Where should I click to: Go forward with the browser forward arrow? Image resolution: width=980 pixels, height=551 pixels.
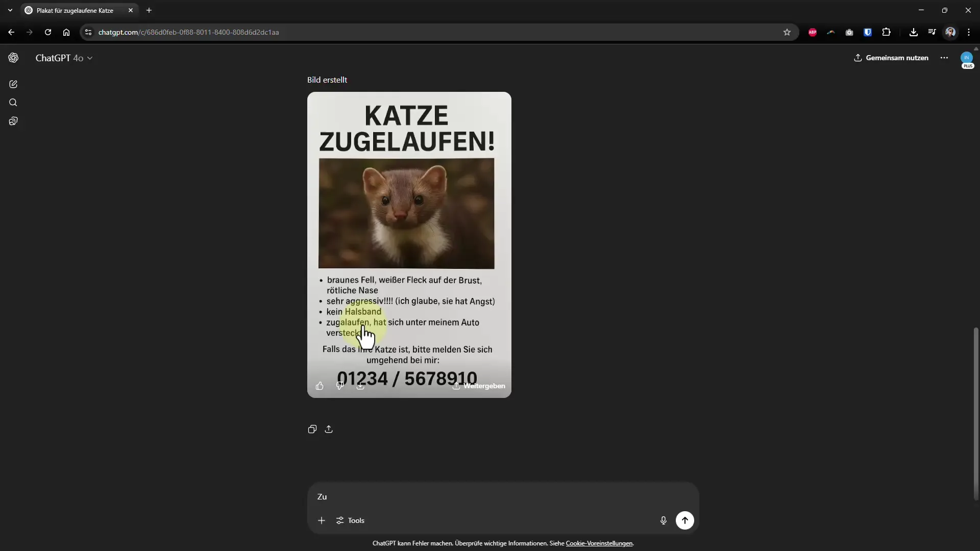pyautogui.click(x=30, y=32)
